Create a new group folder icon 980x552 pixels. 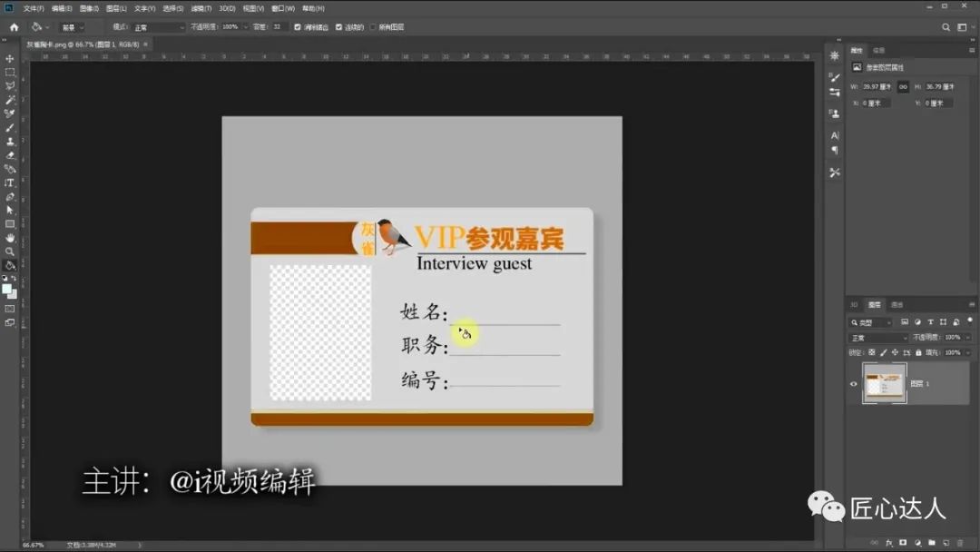point(931,543)
